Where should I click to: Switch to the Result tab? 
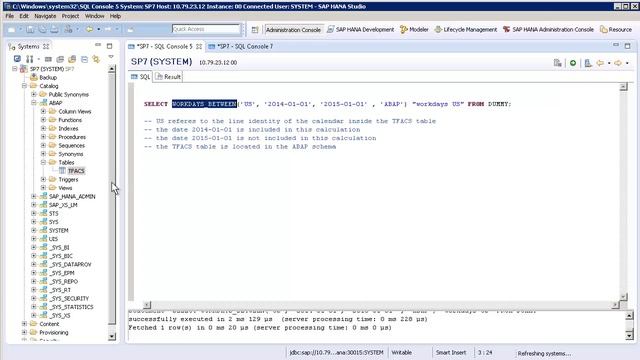click(x=168, y=77)
